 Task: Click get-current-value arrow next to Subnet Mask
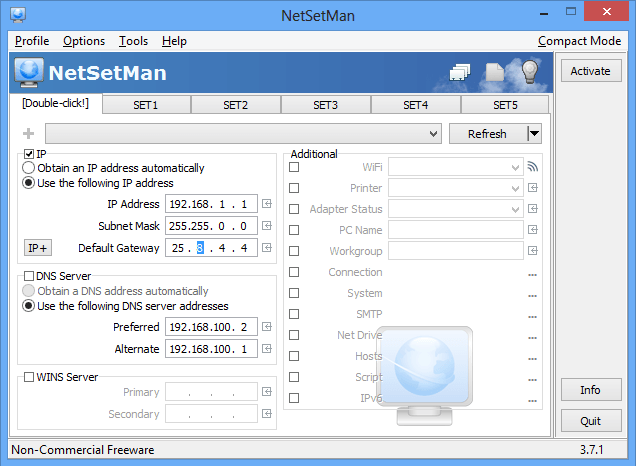tap(267, 225)
